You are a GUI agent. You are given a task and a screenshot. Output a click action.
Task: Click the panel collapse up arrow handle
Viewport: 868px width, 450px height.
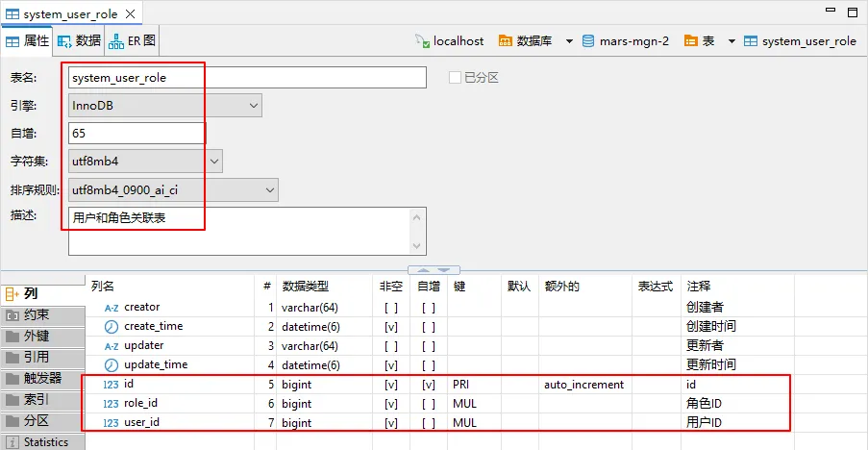tap(423, 270)
